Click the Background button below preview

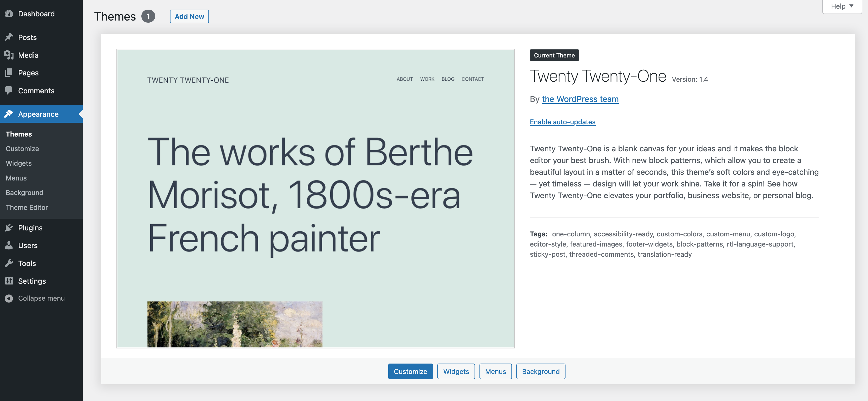(x=541, y=371)
